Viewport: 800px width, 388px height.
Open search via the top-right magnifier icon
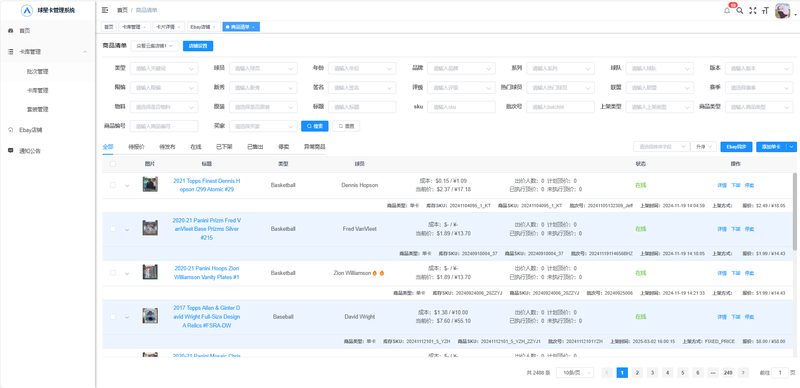click(739, 10)
